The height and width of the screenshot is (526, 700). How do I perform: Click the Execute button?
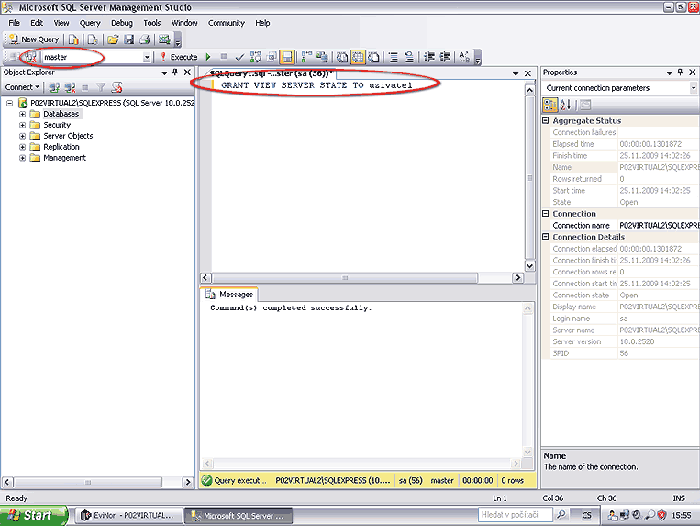coord(179,57)
